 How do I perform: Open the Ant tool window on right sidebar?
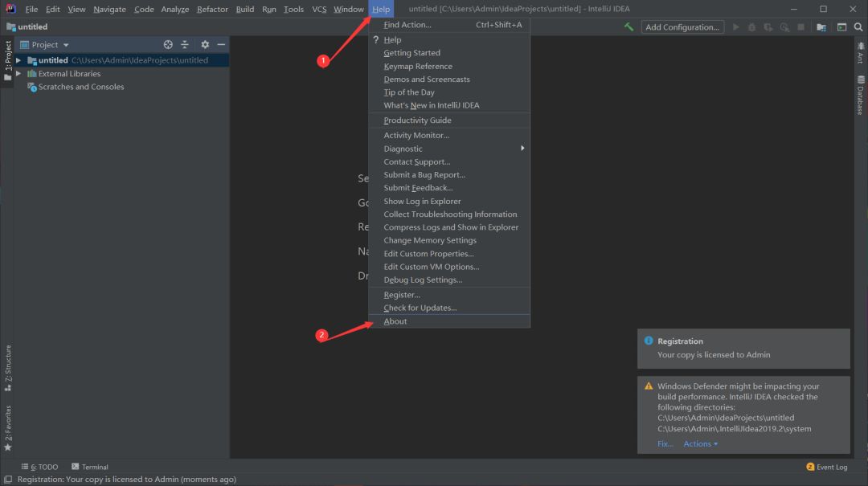pyautogui.click(x=860, y=52)
